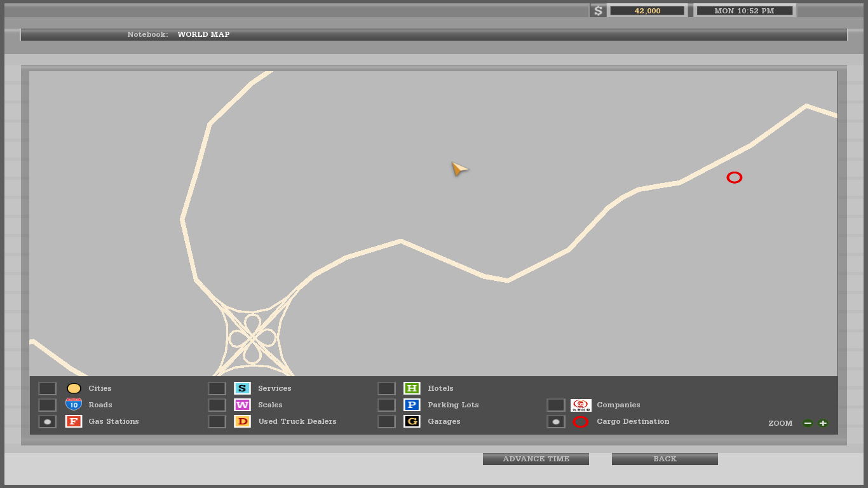This screenshot has height=488, width=868.
Task: Click the Gas Stations F icon
Action: (74, 421)
